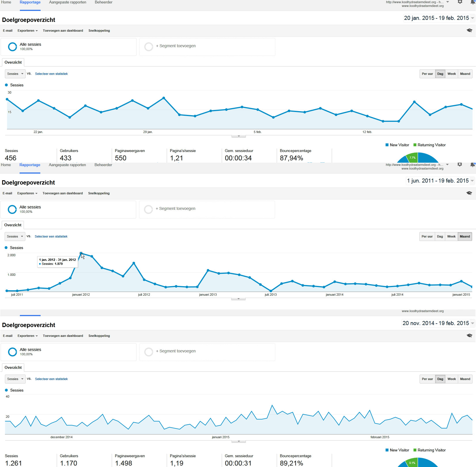Click graduation cap icon in 20 jan. 2015 report

[469, 31]
